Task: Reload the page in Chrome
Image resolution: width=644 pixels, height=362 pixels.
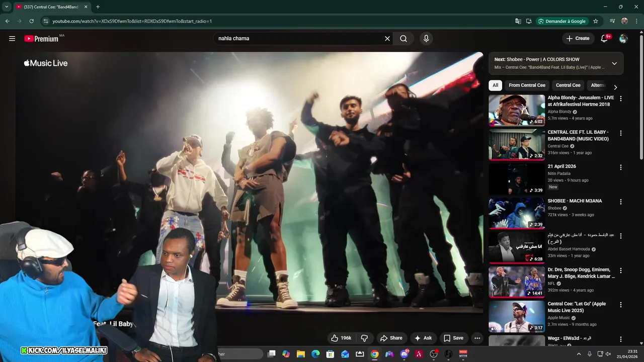Action: click(x=32, y=21)
